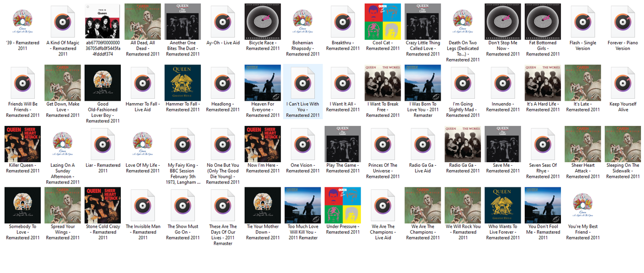Select the 'Somebody To Love - Remastered 2011' label
This screenshot has height=273, width=644.
coord(23,232)
